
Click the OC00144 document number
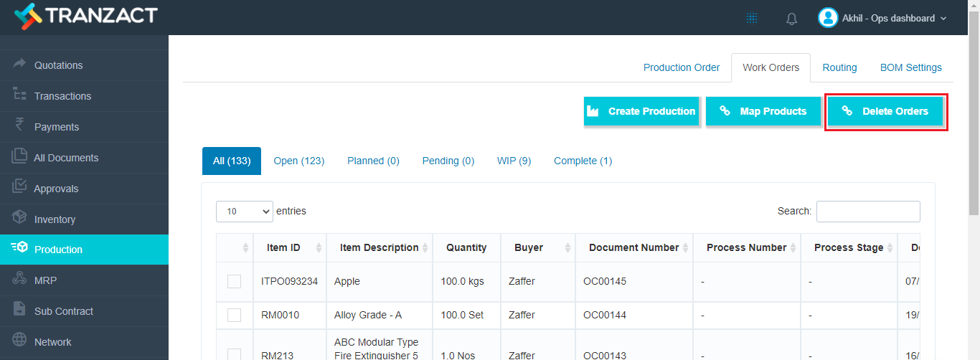[605, 315]
